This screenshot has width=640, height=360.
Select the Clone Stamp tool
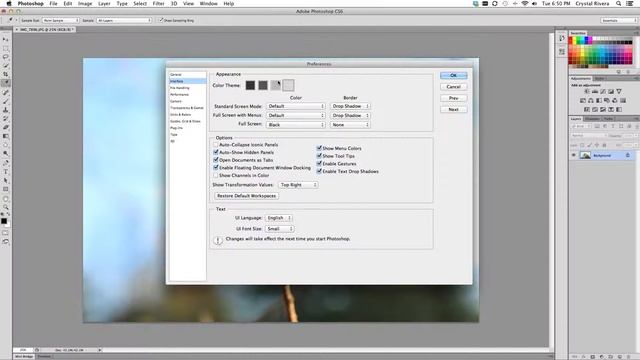click(x=5, y=110)
